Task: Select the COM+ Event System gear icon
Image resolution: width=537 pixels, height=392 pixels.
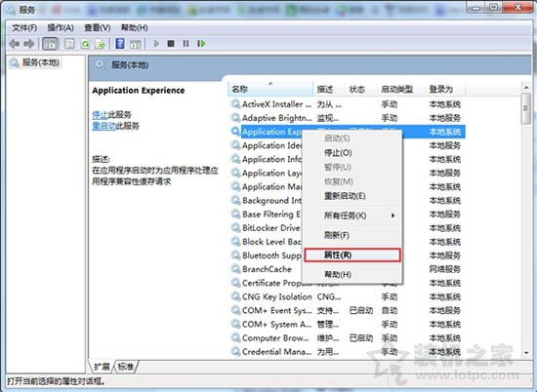Action: (x=235, y=310)
